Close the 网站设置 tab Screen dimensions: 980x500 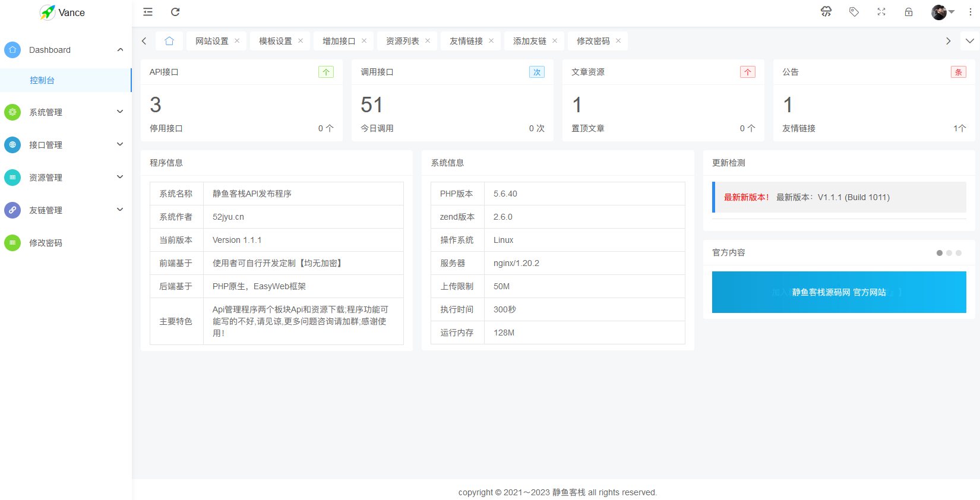click(x=237, y=41)
